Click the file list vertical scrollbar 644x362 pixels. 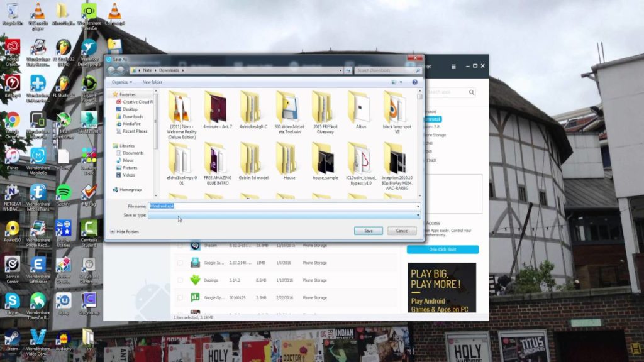tap(419, 144)
